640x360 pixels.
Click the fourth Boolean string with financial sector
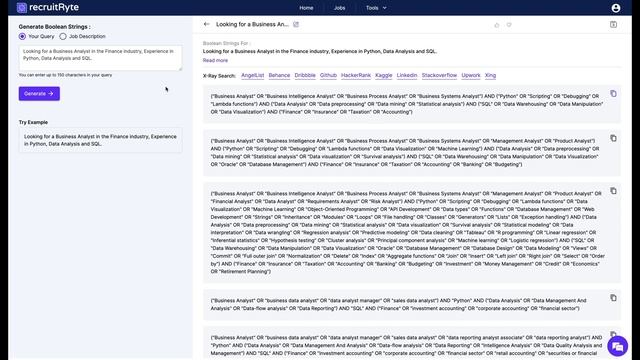[x=398, y=304]
